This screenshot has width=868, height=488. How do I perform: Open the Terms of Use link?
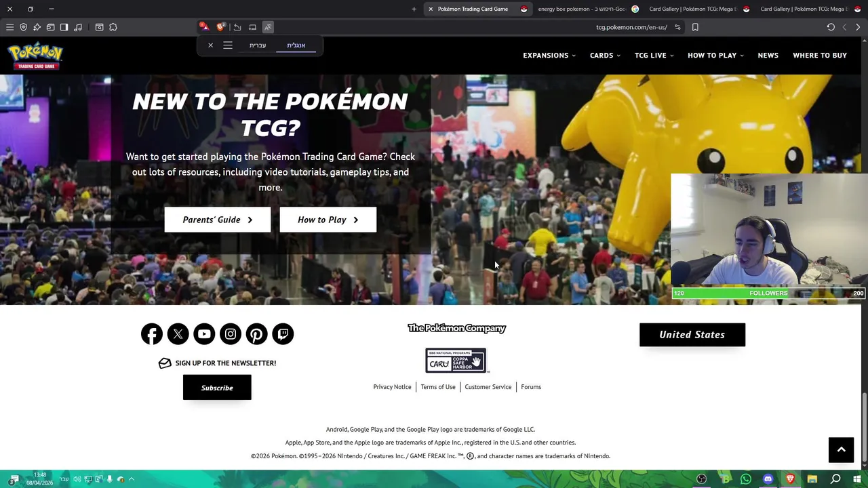point(438,387)
